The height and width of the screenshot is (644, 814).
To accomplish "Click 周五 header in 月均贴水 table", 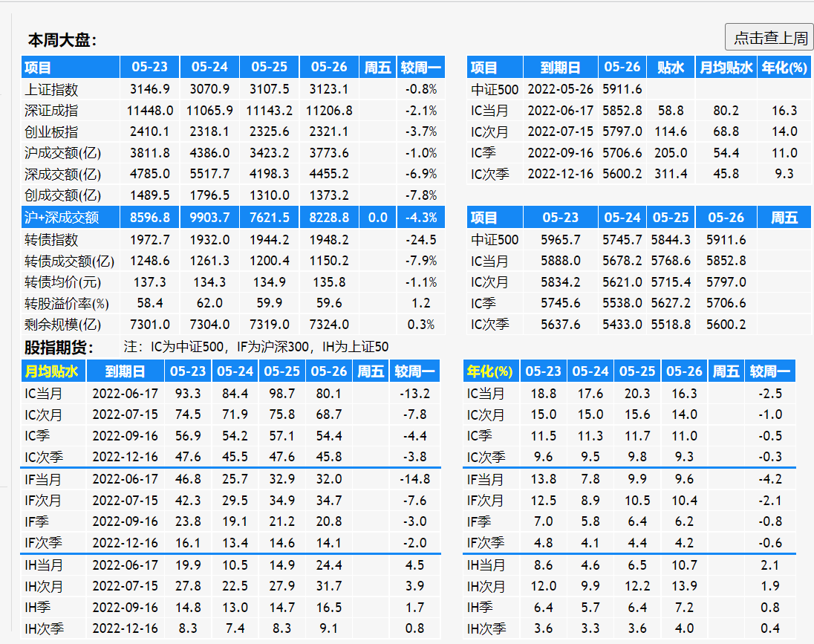I will click(x=371, y=371).
